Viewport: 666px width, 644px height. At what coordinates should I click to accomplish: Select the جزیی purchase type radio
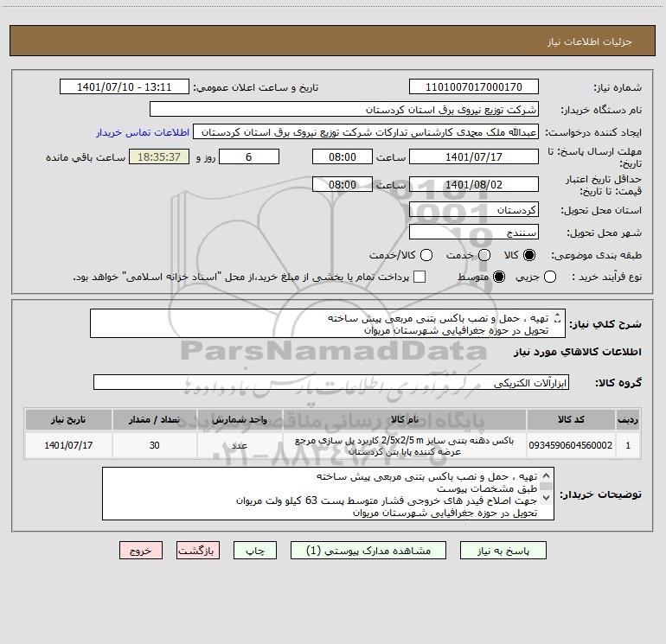coord(549,277)
